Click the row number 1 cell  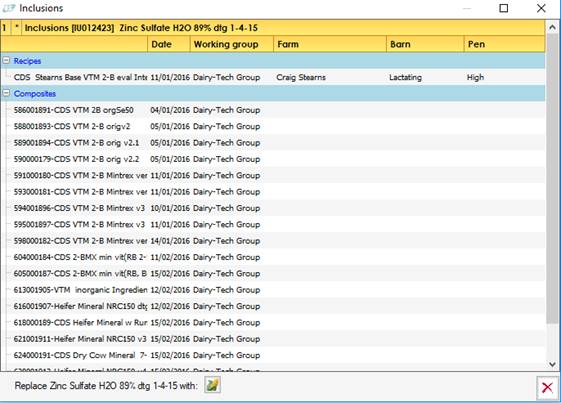[5, 28]
